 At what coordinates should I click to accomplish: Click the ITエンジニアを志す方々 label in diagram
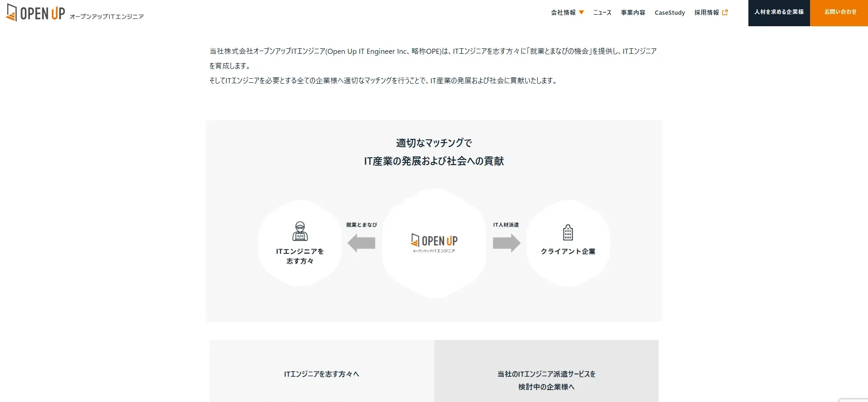[x=300, y=256]
